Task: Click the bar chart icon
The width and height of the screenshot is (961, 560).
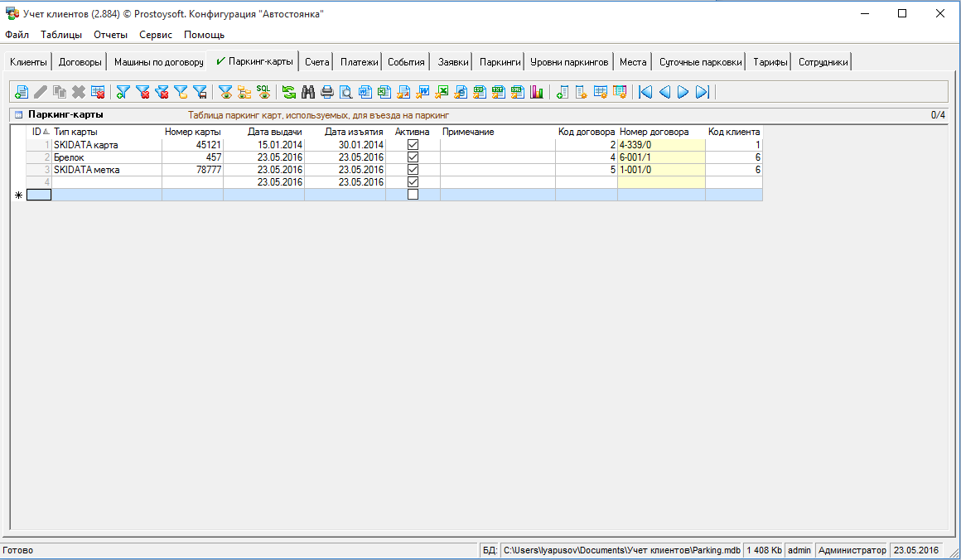Action: (537, 92)
